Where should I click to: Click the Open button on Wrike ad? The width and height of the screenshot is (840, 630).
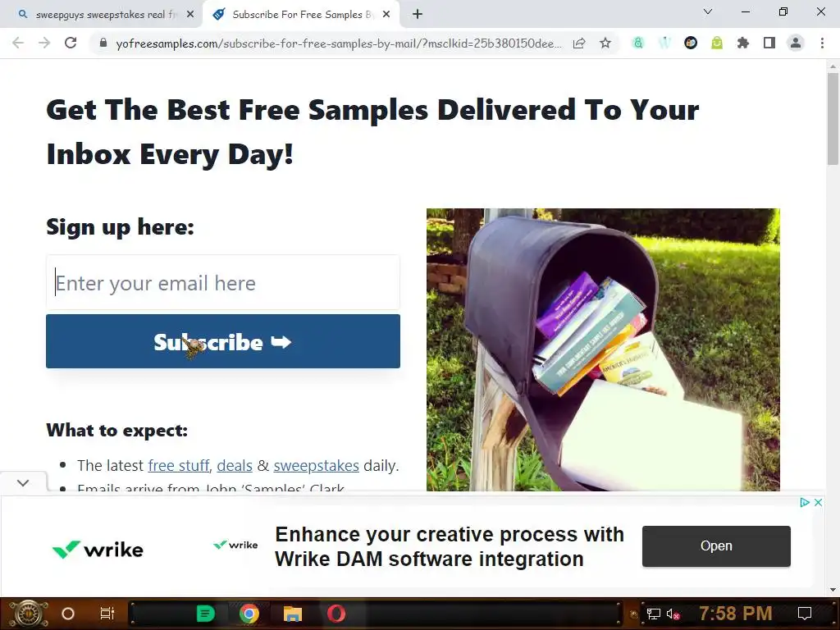tap(716, 546)
